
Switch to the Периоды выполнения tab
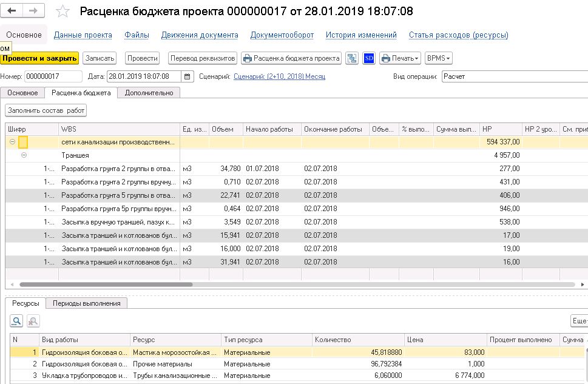click(86, 303)
